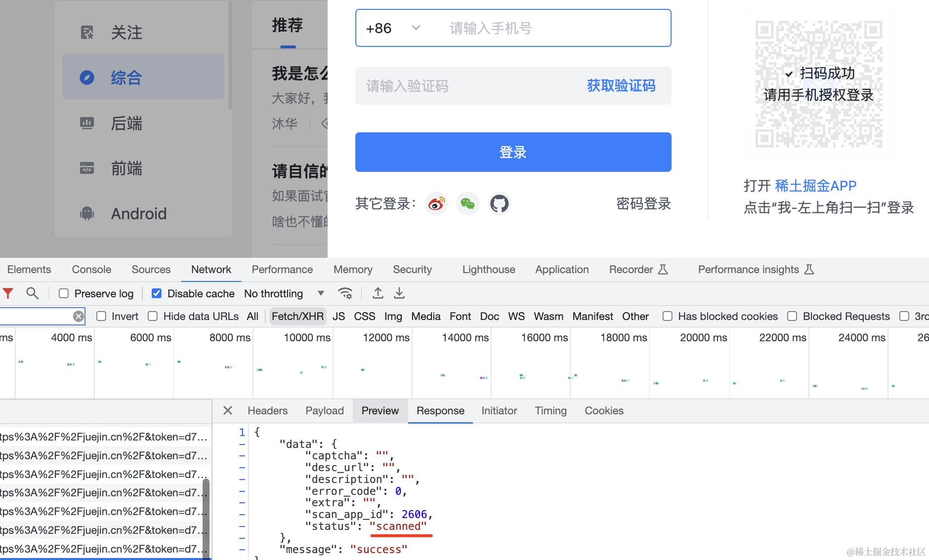Open the Application tab
The width and height of the screenshot is (929, 560).
tap(562, 269)
